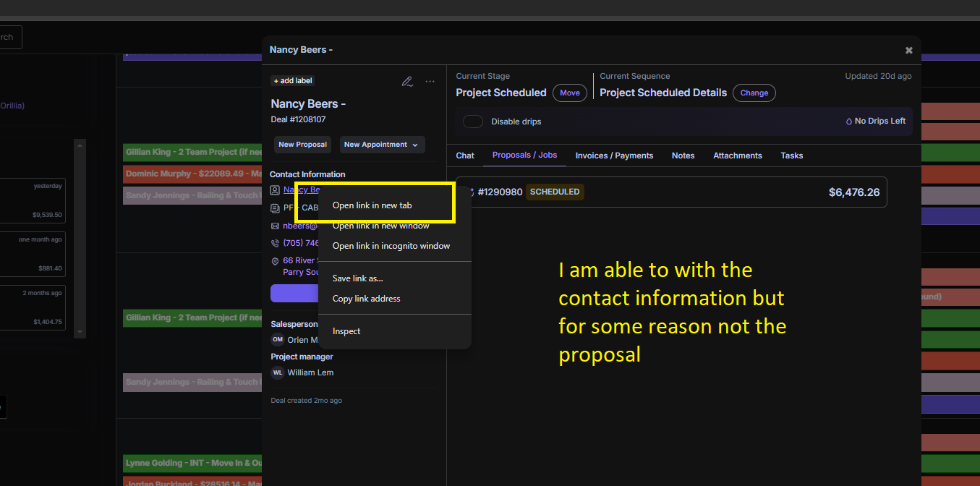Toggle the Disable drips switch
Viewport: 980px width, 486px height.
tap(473, 121)
